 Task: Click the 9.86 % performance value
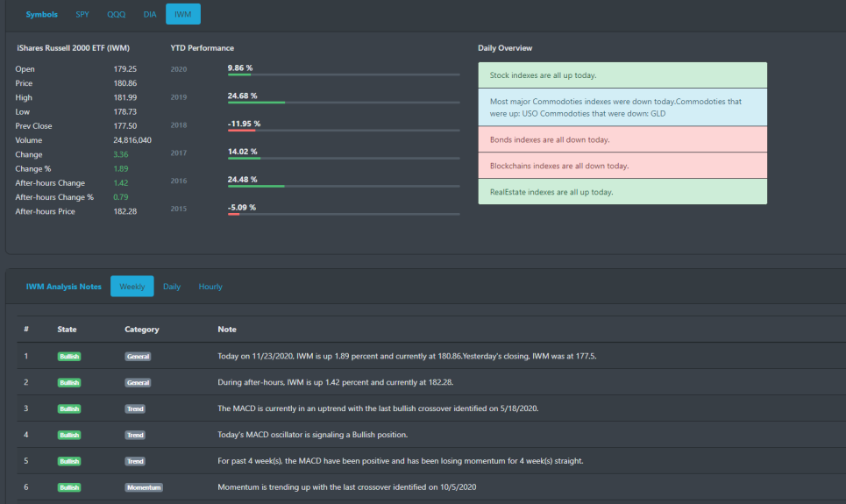click(x=240, y=68)
